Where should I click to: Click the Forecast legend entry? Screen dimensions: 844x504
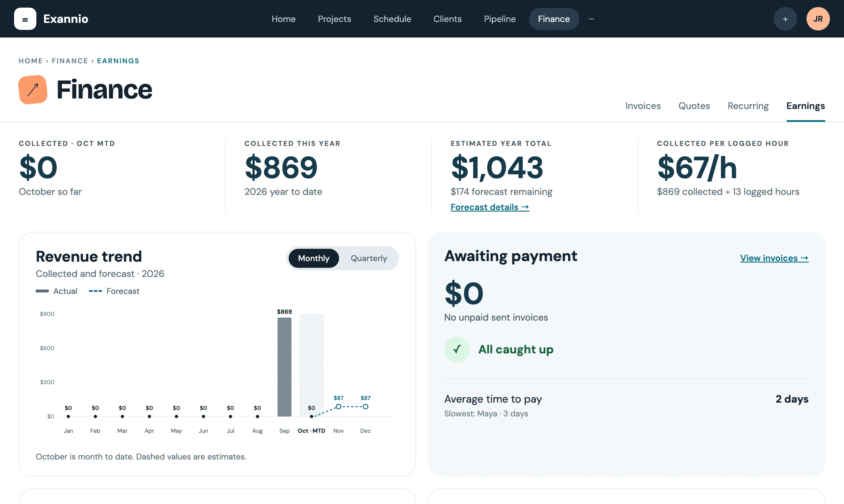pos(114,291)
